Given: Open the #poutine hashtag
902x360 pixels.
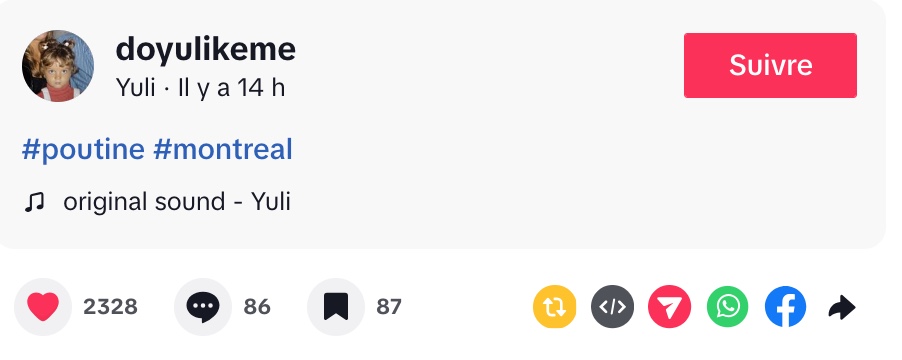Looking at the screenshot, I should click(x=83, y=150).
